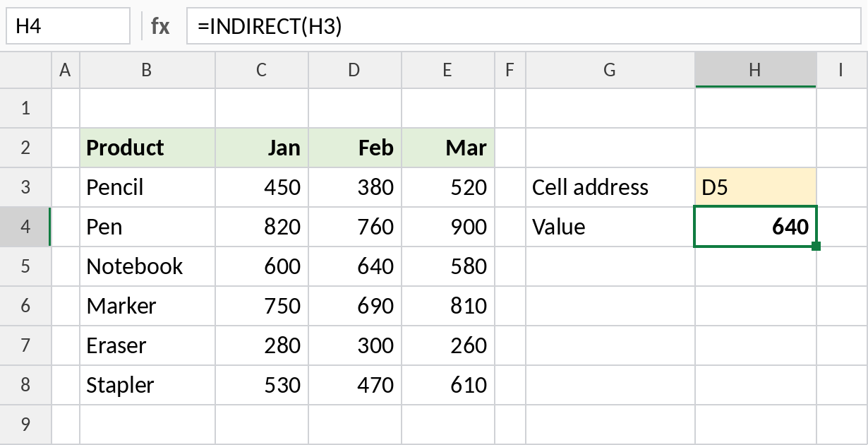Click Notebook's Mar value 580
The height and width of the screenshot is (445, 868).
pos(448,266)
